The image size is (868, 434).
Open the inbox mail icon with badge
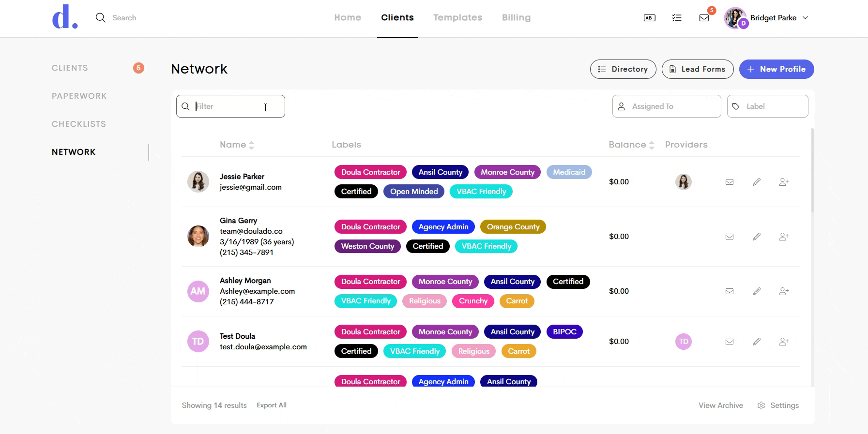[x=704, y=18]
